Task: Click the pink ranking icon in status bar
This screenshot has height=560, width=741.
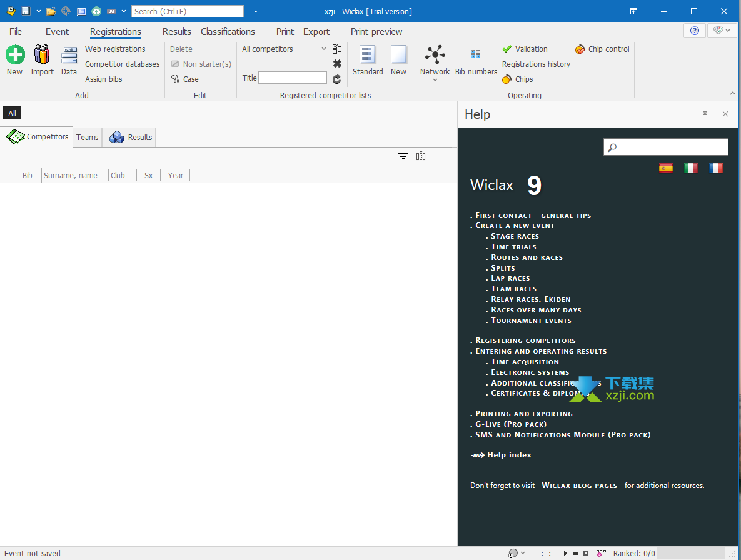Action: point(601,553)
